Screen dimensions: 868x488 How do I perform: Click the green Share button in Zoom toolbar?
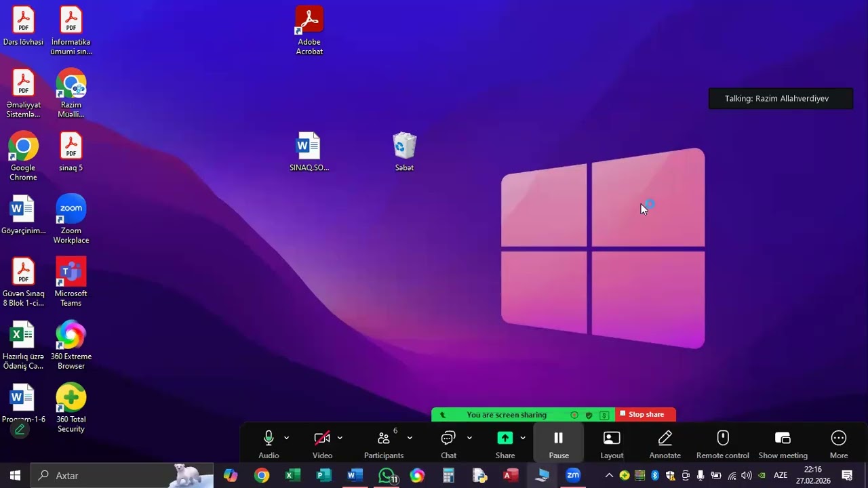pos(505,444)
